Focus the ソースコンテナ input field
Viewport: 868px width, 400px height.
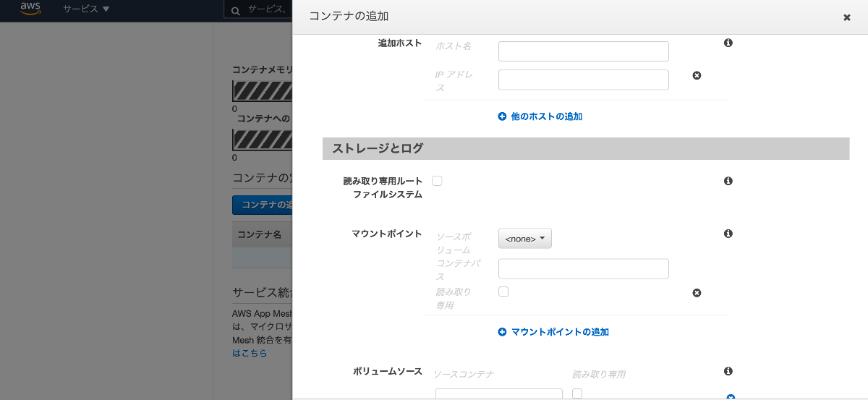(499, 394)
